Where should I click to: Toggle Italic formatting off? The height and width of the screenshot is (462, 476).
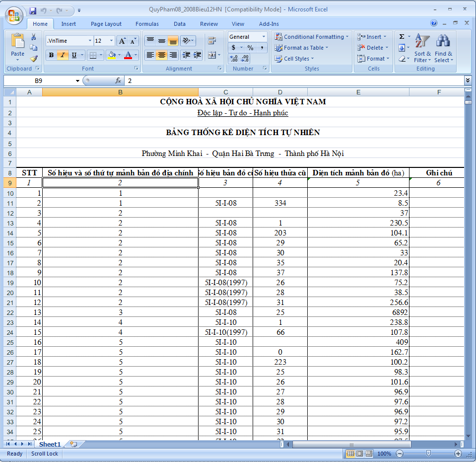(x=63, y=55)
